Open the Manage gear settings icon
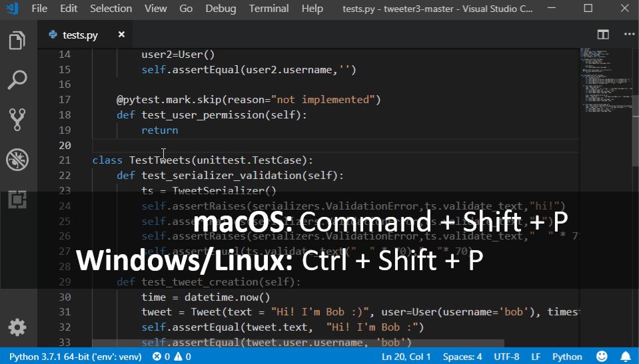Screen dimensions: 639x364 (x=17, y=327)
